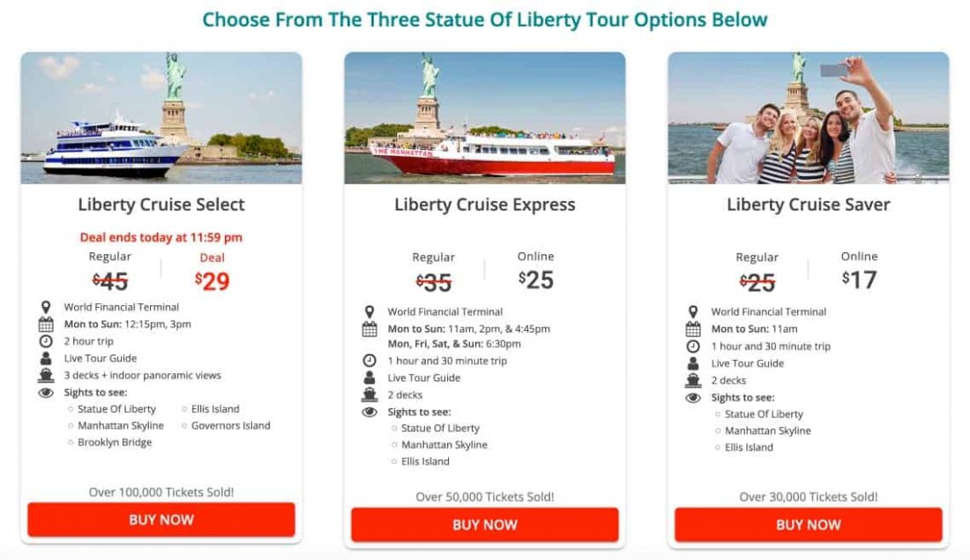This screenshot has height=560, width=970.
Task: Click the Liberty Cruise Express title
Action: [484, 204]
